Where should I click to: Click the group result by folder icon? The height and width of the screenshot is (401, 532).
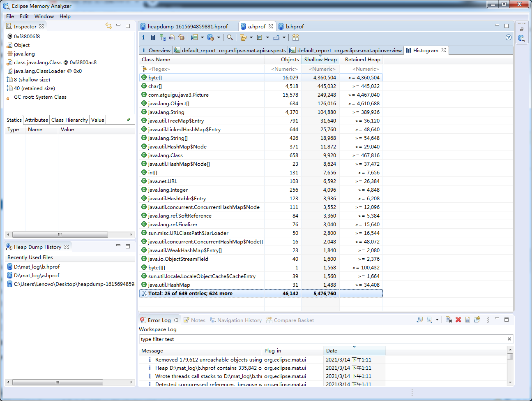243,37
